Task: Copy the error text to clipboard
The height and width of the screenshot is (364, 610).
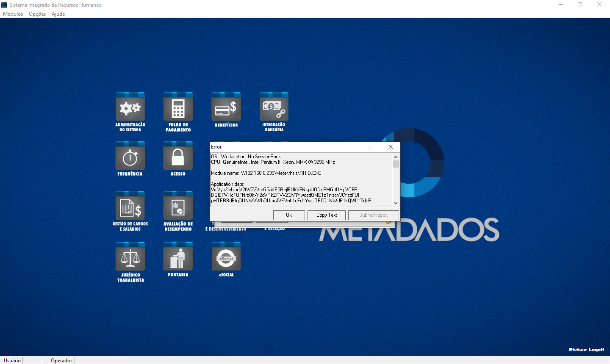Action: click(326, 215)
